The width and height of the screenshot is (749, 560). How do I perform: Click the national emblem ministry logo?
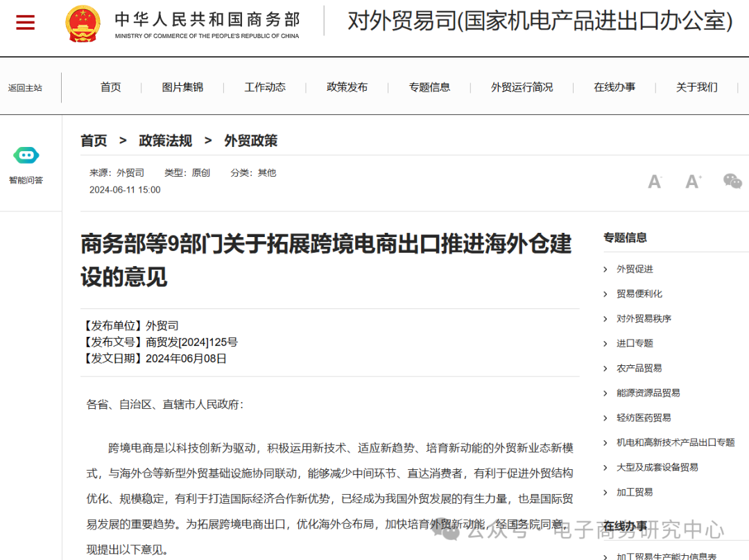tap(83, 23)
